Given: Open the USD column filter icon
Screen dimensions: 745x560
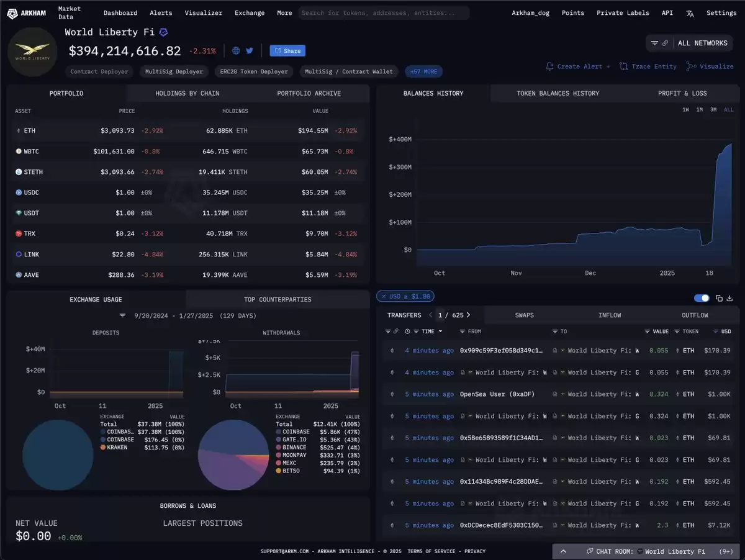Looking at the screenshot, I should point(716,332).
